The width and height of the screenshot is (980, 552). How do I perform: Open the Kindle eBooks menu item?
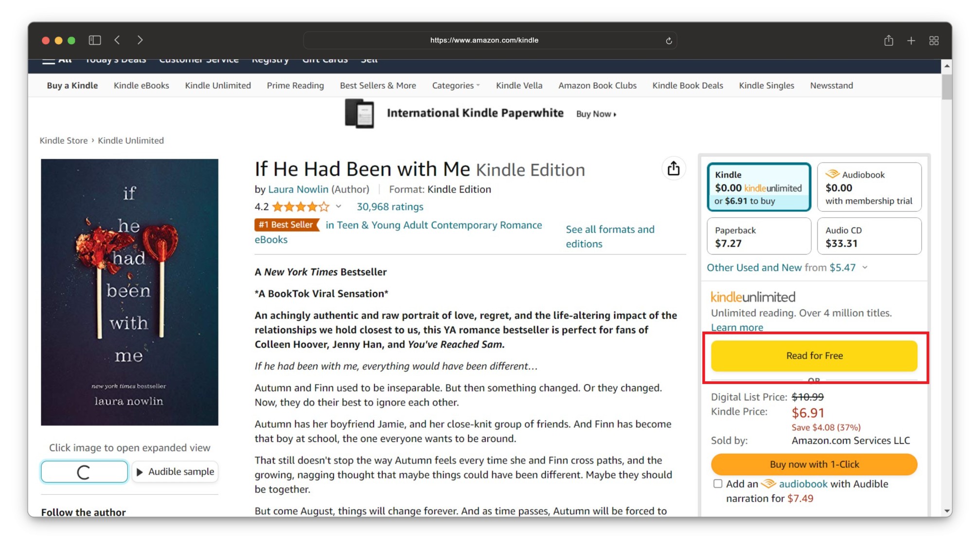click(142, 86)
